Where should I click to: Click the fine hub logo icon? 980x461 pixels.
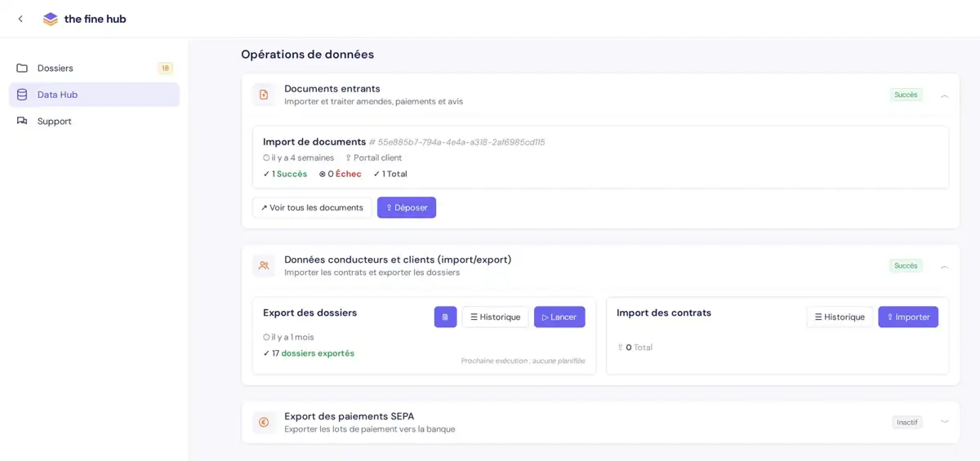[51, 19]
